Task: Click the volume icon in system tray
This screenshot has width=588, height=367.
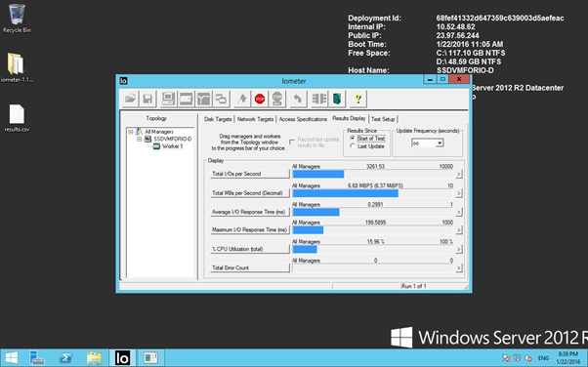Action: pos(528,358)
